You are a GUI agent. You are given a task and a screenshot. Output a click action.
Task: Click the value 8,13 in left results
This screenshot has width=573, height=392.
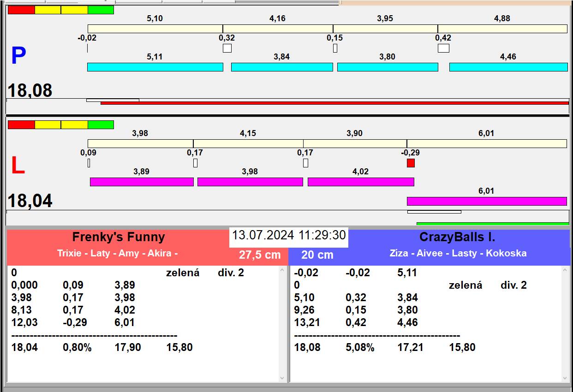[21, 310]
